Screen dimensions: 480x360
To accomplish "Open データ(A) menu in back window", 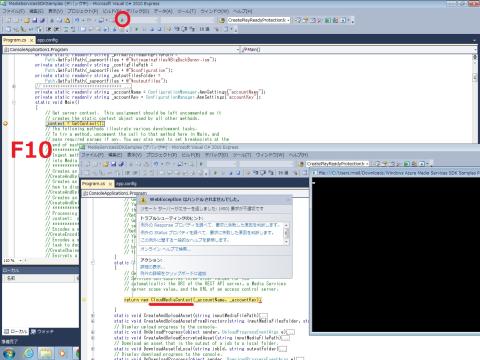I will (x=163, y=11).
